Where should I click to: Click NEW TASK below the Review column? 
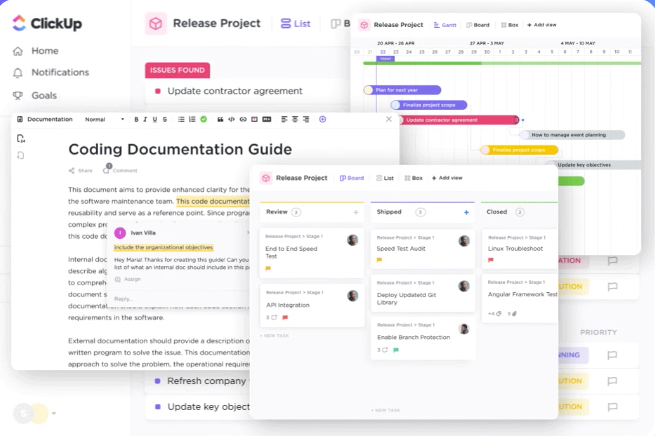(x=274, y=336)
